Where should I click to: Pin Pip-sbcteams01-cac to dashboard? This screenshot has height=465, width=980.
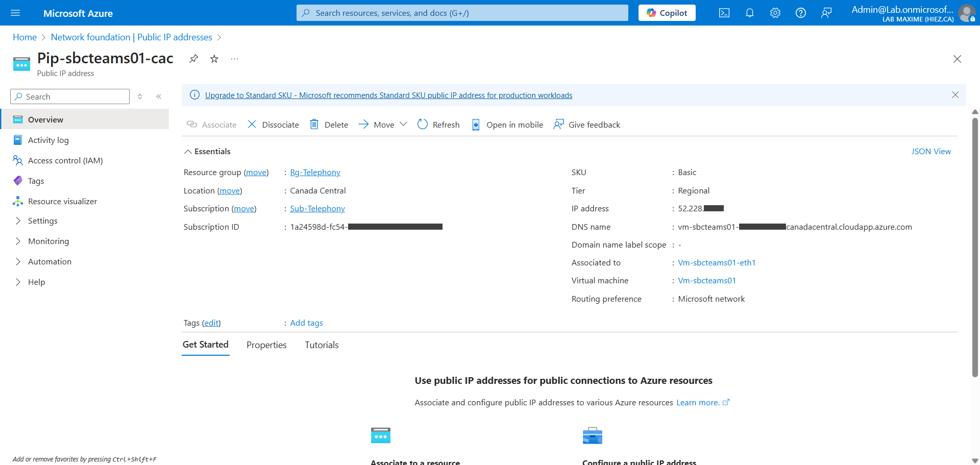coord(193,59)
